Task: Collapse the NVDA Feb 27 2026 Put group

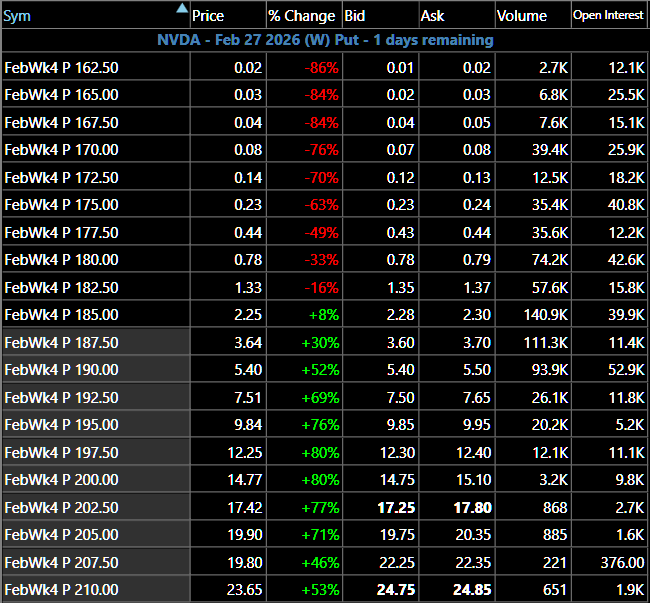Action: (x=325, y=40)
